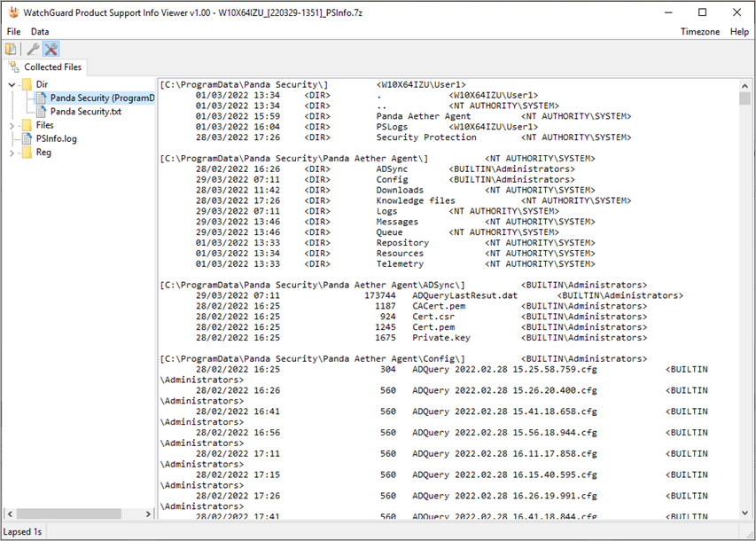Screen dimensions: 756x541
Task: Click the Dir folder icon
Action: [x=27, y=84]
